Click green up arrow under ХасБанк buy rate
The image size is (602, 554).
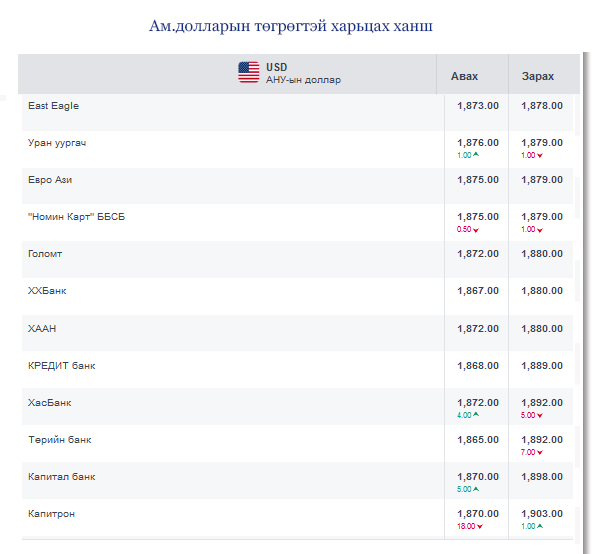(476, 415)
